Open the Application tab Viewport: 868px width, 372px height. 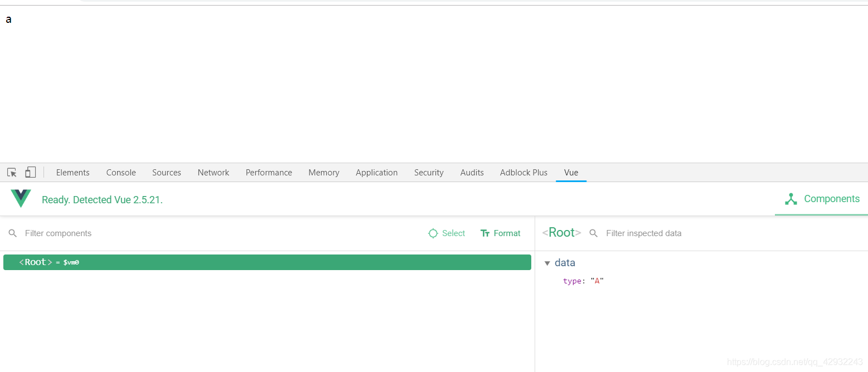pos(377,173)
